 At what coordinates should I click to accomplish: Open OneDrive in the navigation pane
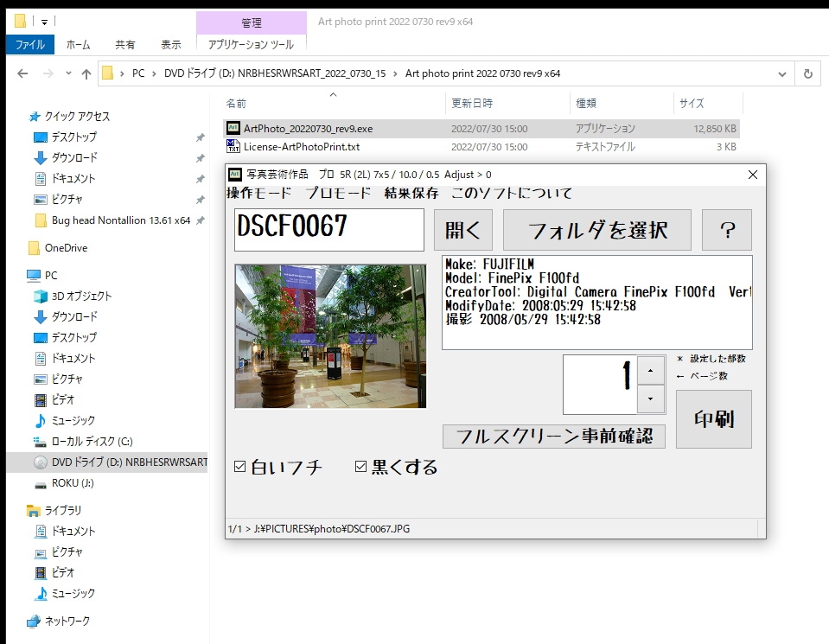(x=66, y=248)
